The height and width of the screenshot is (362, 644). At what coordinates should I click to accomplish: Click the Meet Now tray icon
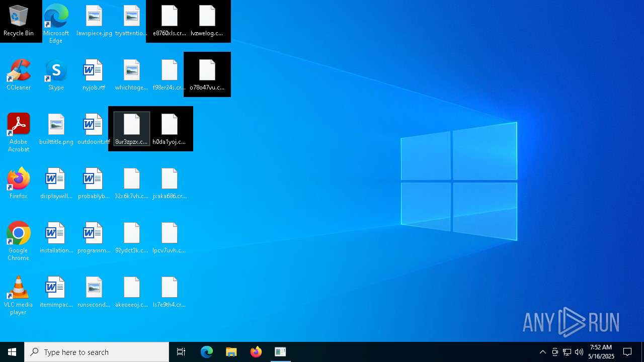pyautogui.click(x=555, y=352)
